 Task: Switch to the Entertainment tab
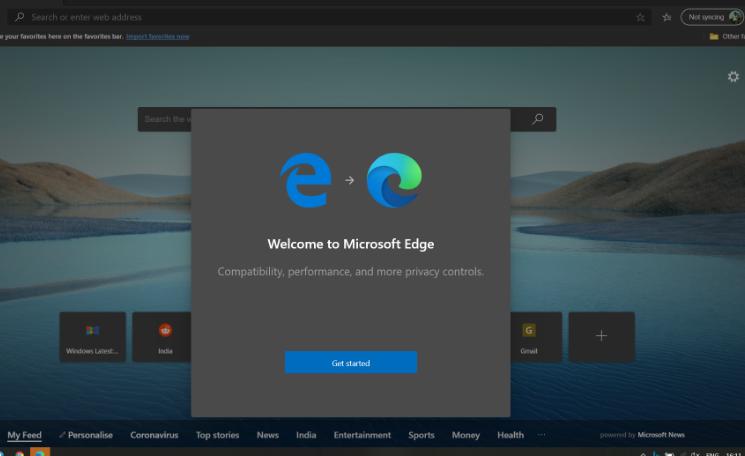(362, 435)
